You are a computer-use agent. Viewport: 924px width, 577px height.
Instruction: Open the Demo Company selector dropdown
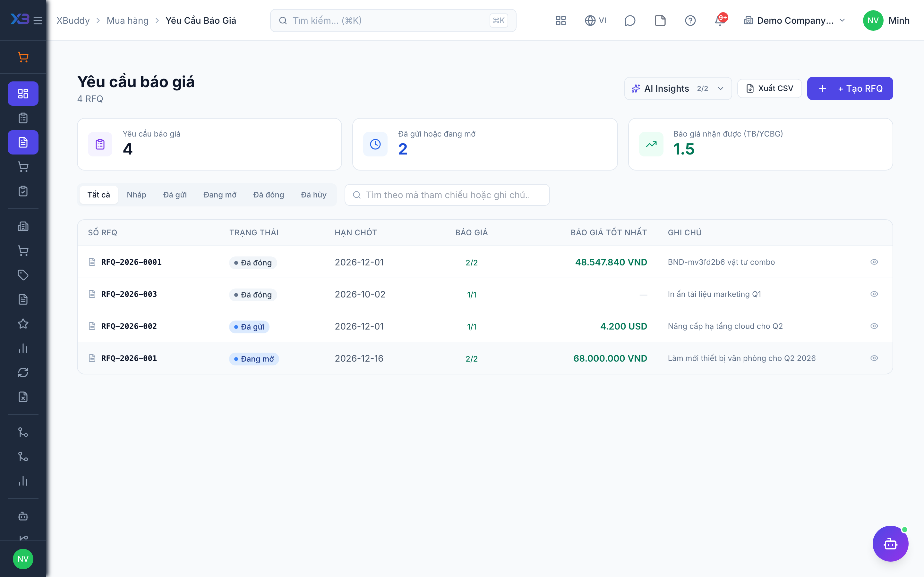point(794,20)
